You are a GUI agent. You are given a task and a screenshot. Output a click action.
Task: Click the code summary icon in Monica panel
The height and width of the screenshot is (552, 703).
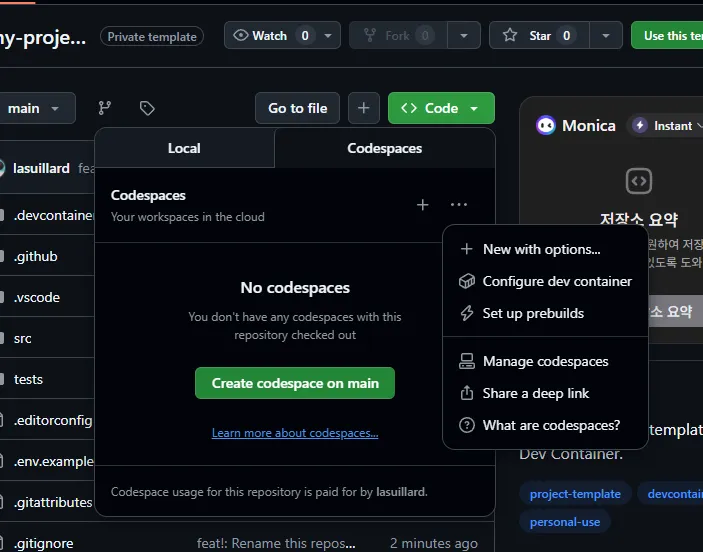tap(638, 181)
